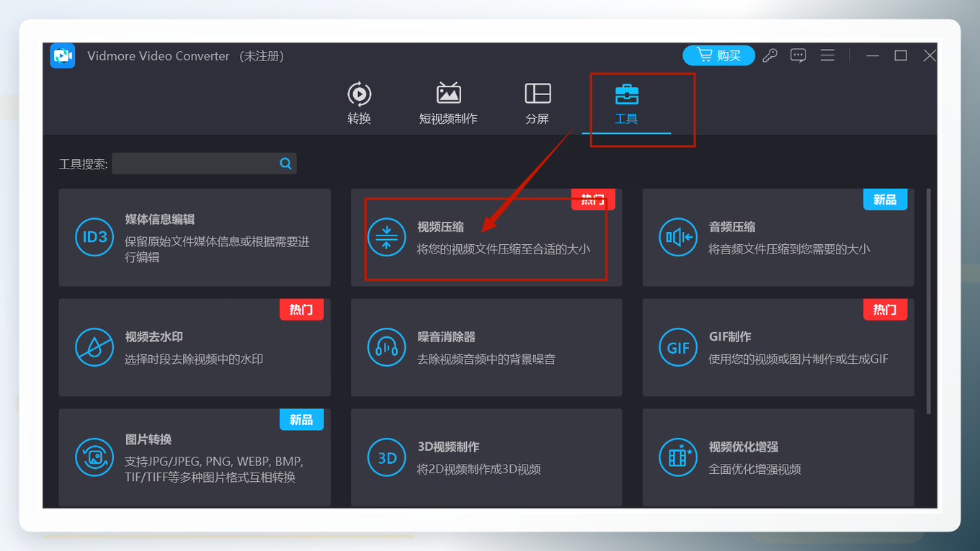This screenshot has width=980, height=551.
Task: Open the 视频压缩 tool title
Action: tap(440, 227)
